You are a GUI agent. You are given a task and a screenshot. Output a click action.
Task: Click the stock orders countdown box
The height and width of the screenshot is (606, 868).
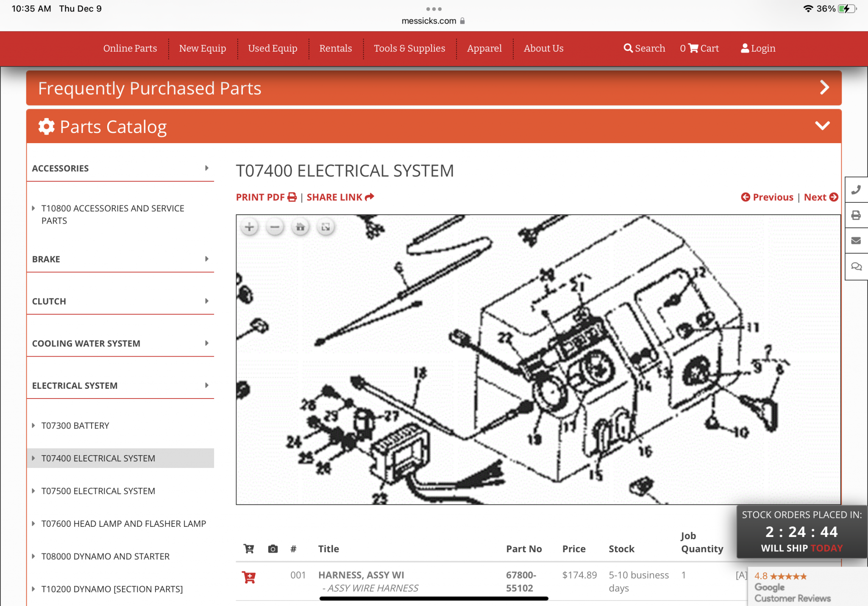click(x=802, y=531)
